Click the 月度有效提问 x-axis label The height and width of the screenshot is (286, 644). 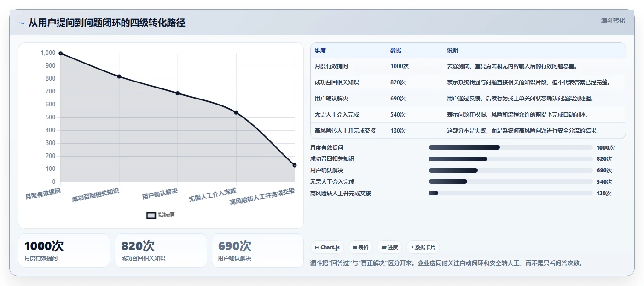coord(43,193)
